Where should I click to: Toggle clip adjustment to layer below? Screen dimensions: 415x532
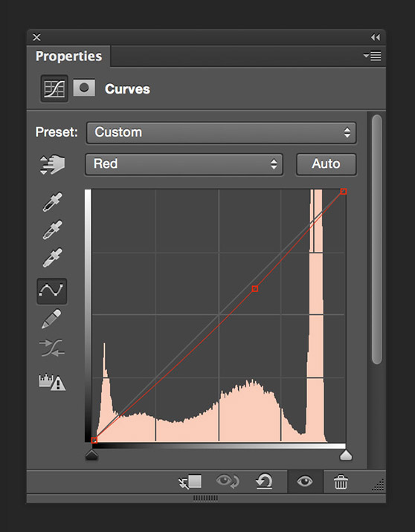(x=190, y=481)
